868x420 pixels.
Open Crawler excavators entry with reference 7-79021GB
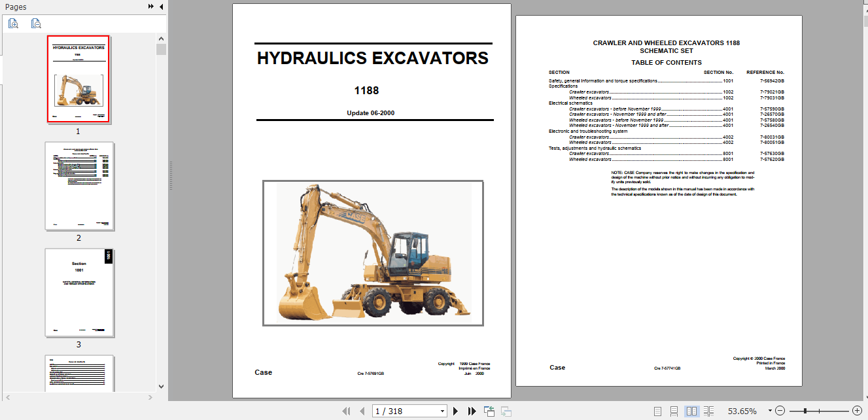651,92
